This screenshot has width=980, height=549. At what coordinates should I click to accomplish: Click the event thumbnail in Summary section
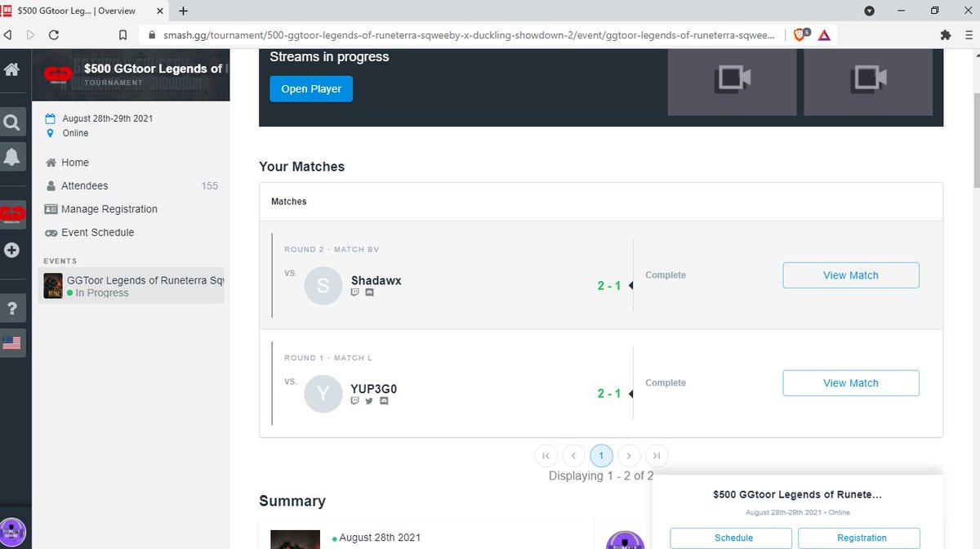point(296,539)
